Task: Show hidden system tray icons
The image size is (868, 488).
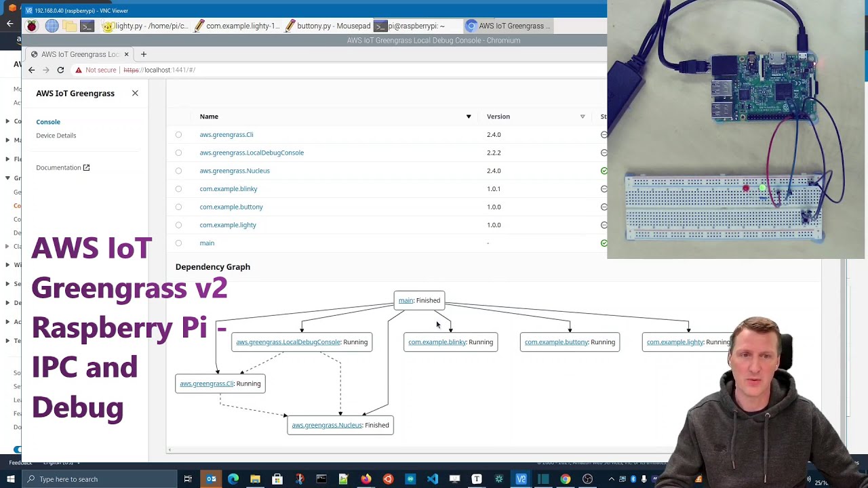Action: point(611,479)
